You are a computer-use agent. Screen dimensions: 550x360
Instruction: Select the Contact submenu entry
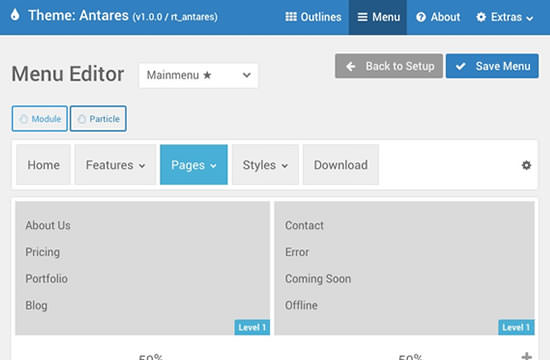click(304, 225)
